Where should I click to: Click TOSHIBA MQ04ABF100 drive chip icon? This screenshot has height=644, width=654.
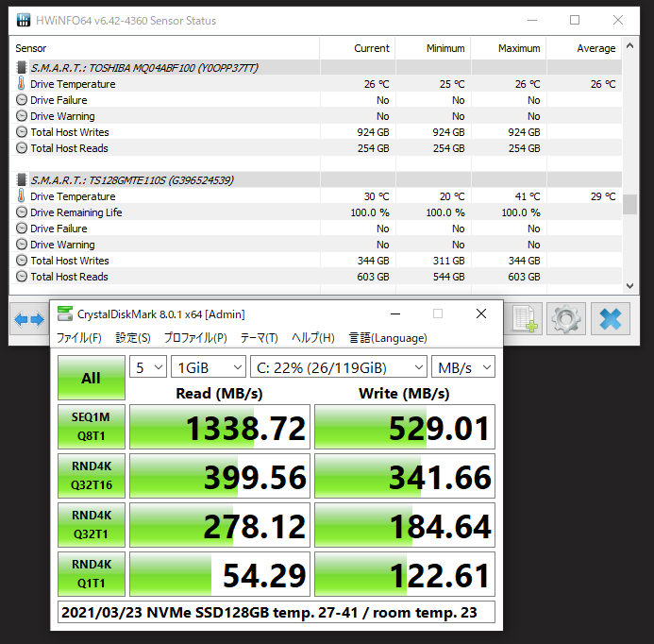22,67
